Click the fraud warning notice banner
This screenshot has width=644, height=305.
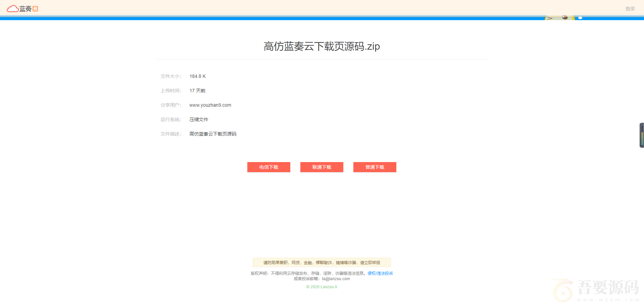coord(322,262)
